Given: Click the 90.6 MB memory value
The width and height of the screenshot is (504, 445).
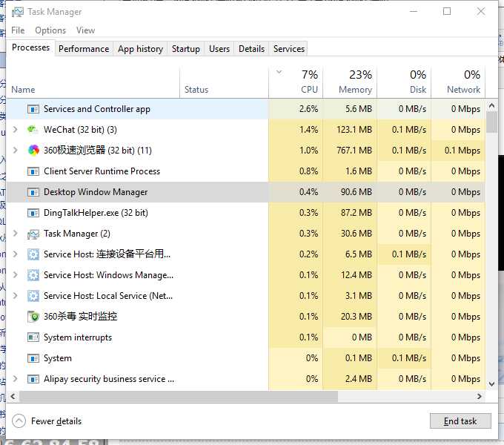Looking at the screenshot, I should (x=357, y=192).
